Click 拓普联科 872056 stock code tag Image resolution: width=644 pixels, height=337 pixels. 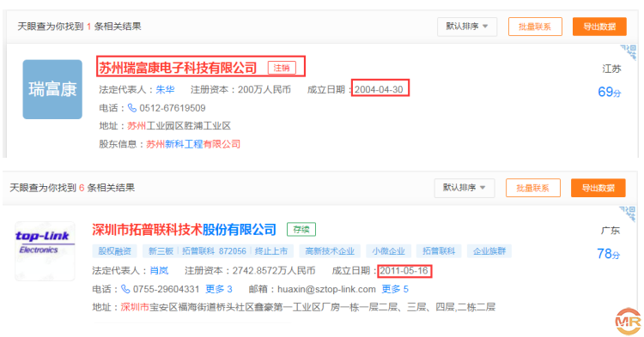(214, 251)
